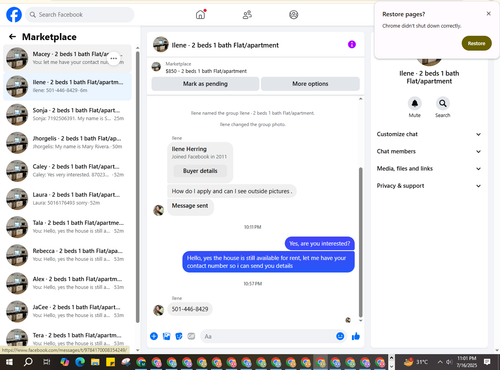Open the emoji picker in message box
Viewport: 500px width, 370px height.
click(x=340, y=336)
